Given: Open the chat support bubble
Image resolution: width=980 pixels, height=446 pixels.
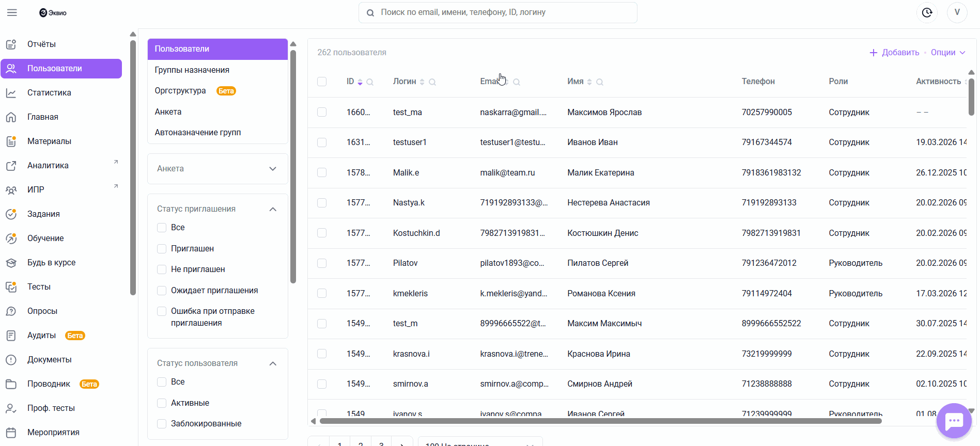Looking at the screenshot, I should pos(954,421).
